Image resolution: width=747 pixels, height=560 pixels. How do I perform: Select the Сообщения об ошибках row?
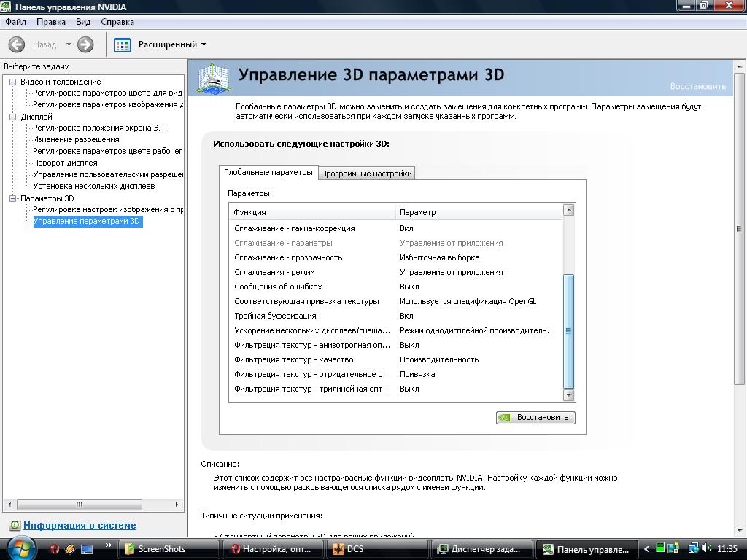[396, 287]
